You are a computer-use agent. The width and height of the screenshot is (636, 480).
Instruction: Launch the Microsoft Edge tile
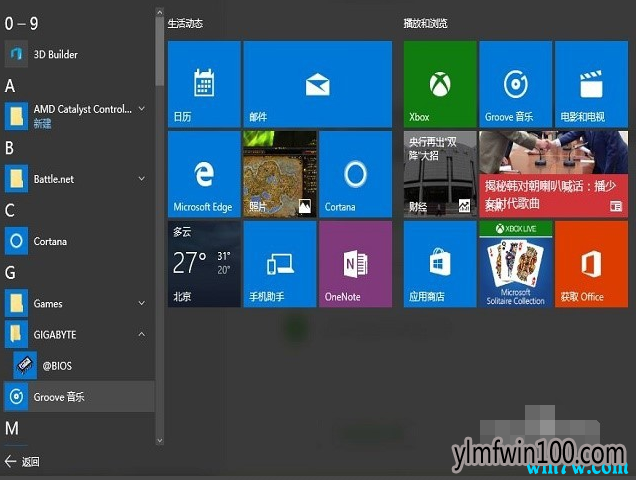point(204,174)
